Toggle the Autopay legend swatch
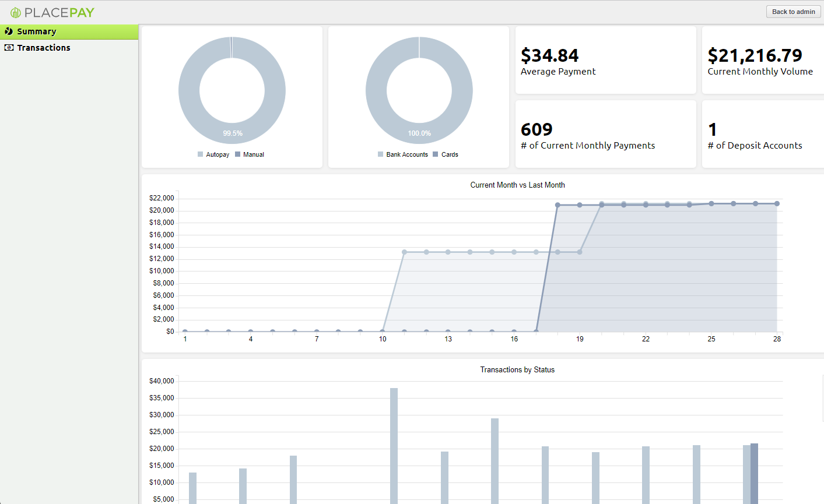 pos(201,154)
